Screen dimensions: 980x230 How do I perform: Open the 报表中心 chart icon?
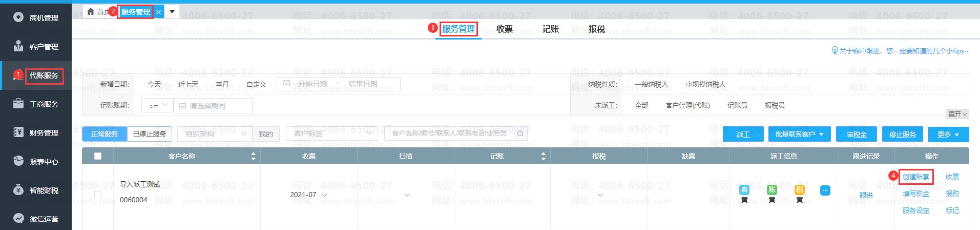pyautogui.click(x=19, y=161)
